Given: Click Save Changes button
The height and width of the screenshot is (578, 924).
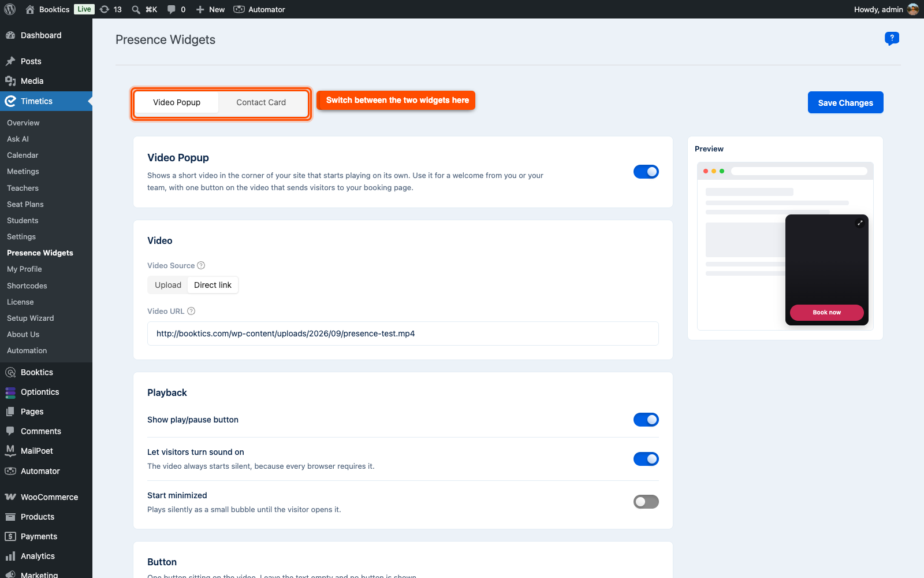Looking at the screenshot, I should tap(845, 102).
